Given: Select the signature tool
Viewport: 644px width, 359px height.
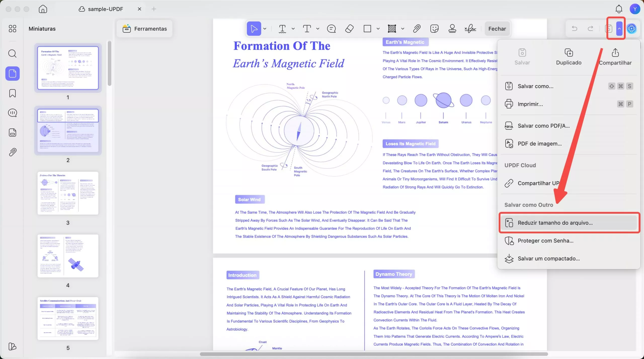Looking at the screenshot, I should [470, 29].
